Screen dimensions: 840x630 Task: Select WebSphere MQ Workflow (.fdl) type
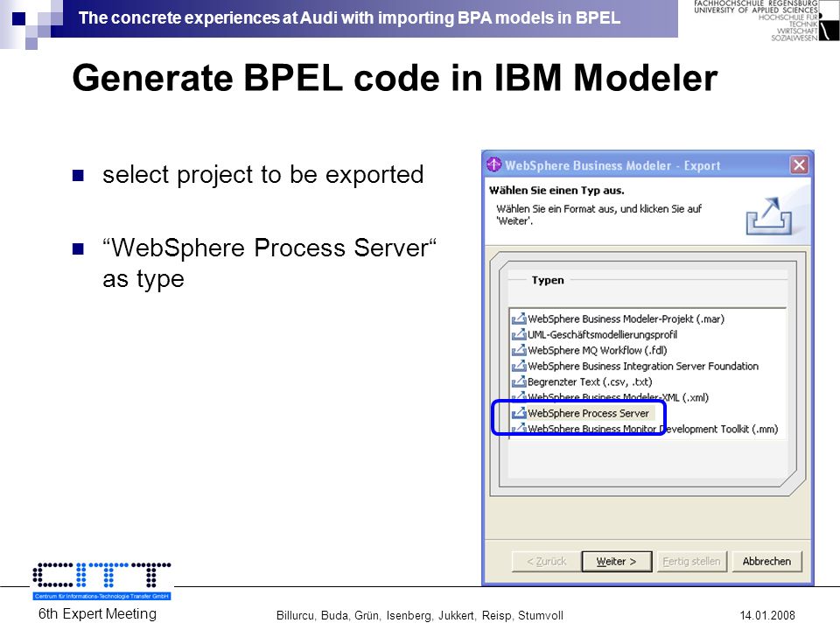598,350
